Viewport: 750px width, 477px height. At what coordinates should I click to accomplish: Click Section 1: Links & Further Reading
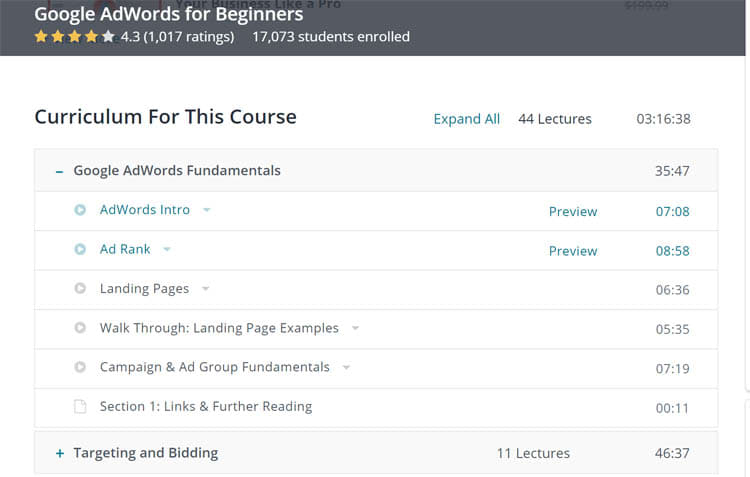click(x=206, y=406)
